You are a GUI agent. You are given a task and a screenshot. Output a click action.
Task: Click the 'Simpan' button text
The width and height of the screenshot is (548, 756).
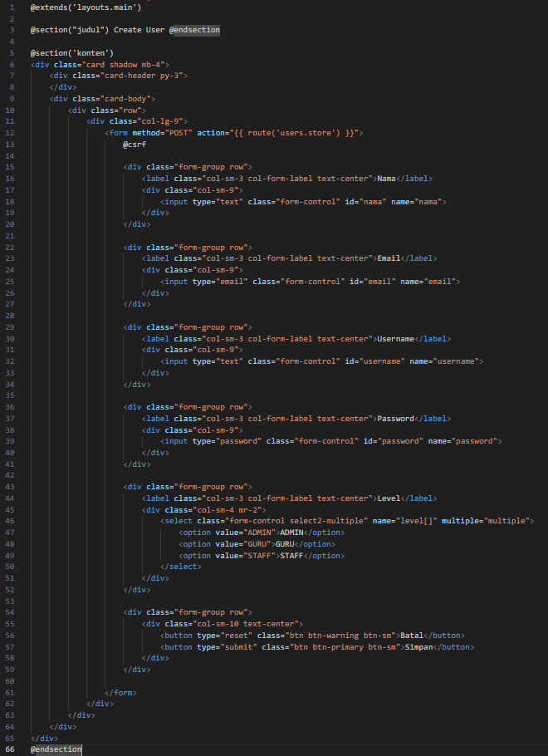(x=418, y=647)
